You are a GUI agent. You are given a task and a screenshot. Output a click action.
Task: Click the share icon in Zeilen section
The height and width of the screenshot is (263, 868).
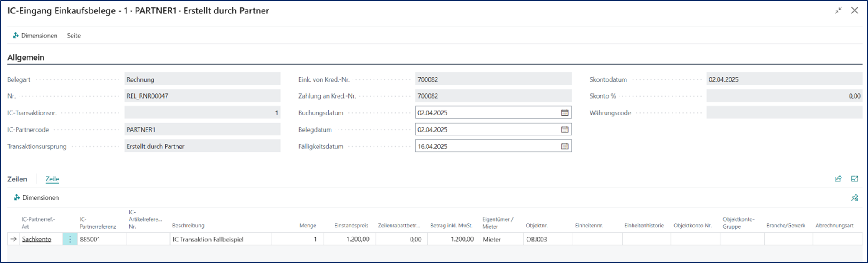(838, 179)
